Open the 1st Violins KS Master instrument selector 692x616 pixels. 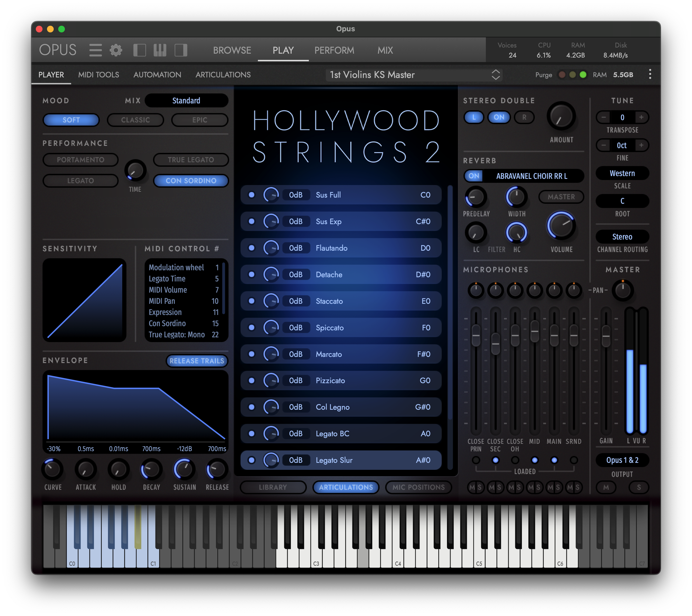414,74
